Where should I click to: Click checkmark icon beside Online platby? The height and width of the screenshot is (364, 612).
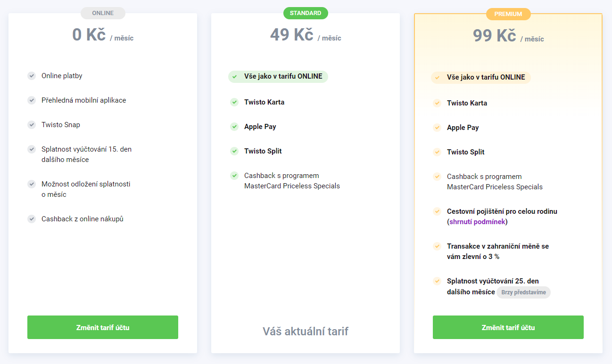coord(32,76)
